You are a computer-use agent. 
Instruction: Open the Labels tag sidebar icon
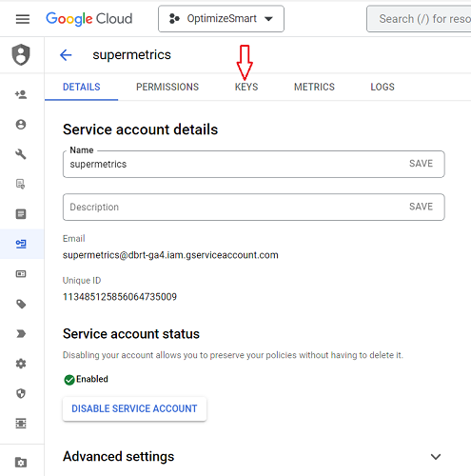pos(21,304)
